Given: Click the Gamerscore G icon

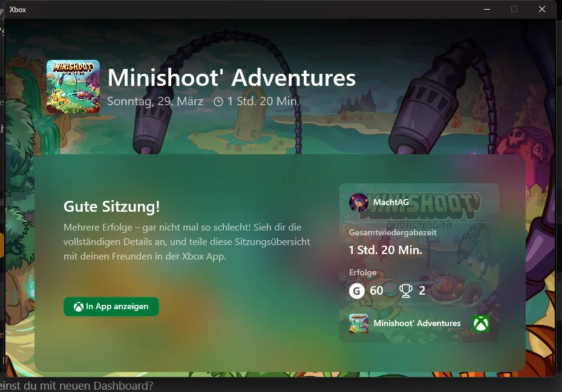Looking at the screenshot, I should [x=357, y=290].
